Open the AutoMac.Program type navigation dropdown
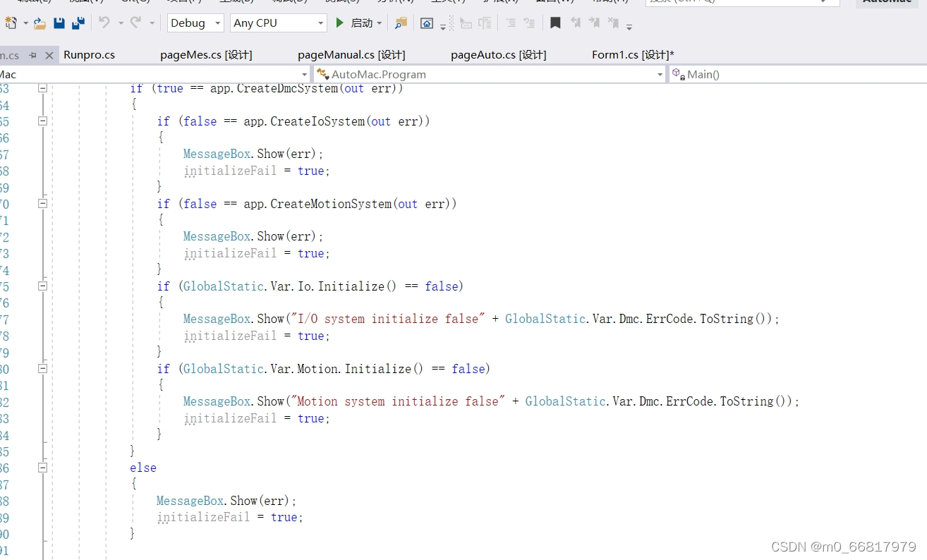This screenshot has height=560, width=927. (490, 74)
